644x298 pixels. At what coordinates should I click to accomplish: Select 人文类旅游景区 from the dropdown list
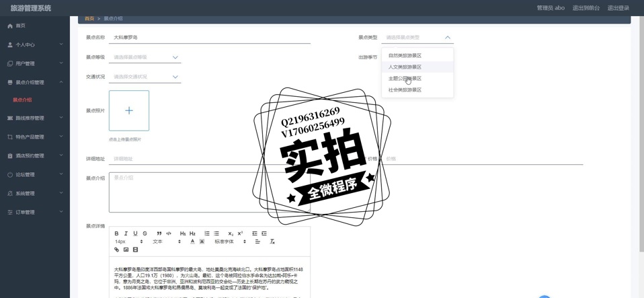[405, 67]
